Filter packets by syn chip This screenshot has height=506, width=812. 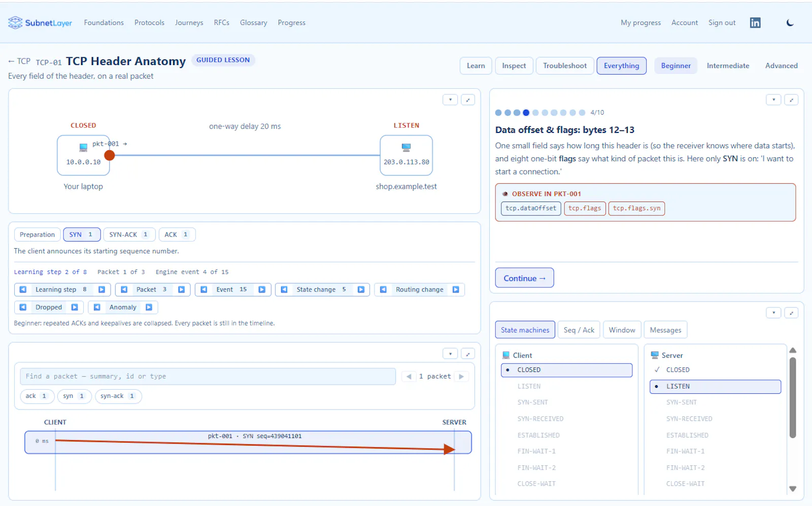[74, 396]
